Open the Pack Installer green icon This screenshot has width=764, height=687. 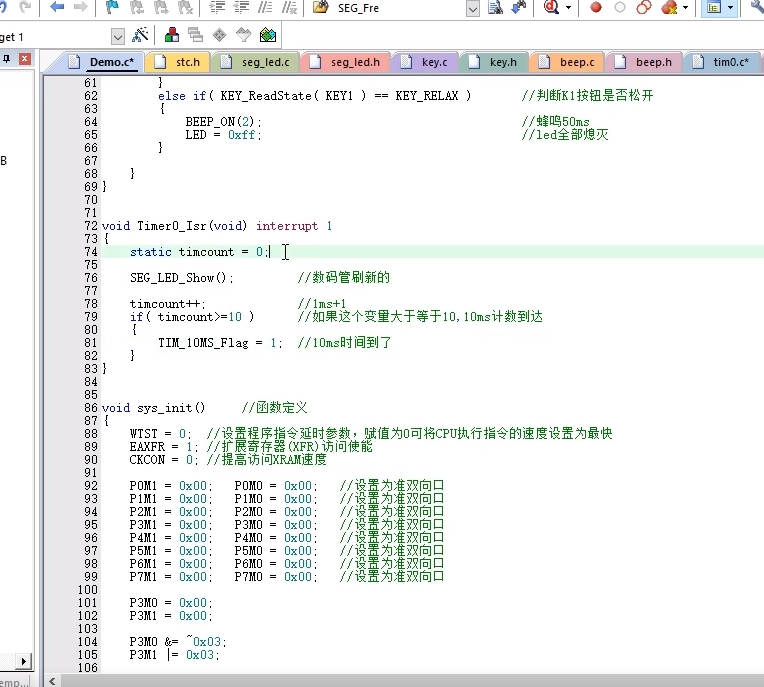[x=268, y=35]
